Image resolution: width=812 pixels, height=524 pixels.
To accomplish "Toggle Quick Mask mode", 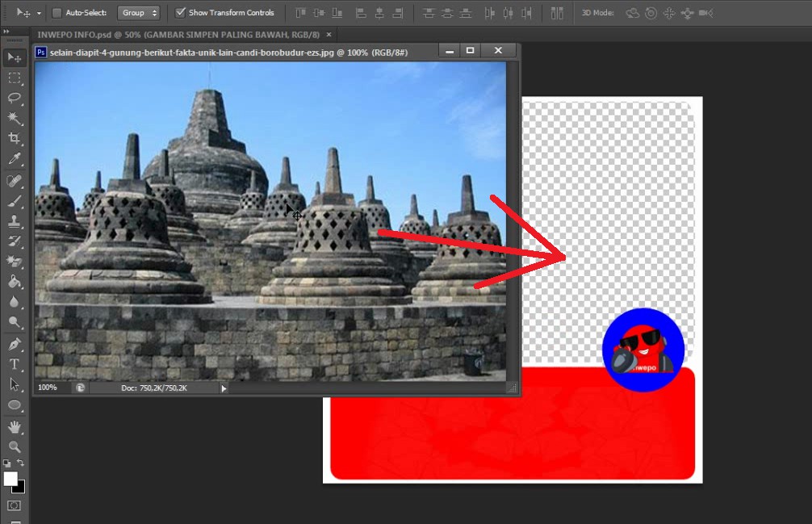I will point(15,506).
